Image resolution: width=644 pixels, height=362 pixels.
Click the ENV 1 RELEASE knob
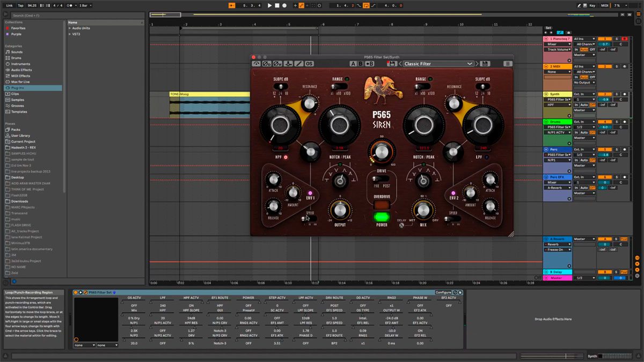(x=274, y=205)
